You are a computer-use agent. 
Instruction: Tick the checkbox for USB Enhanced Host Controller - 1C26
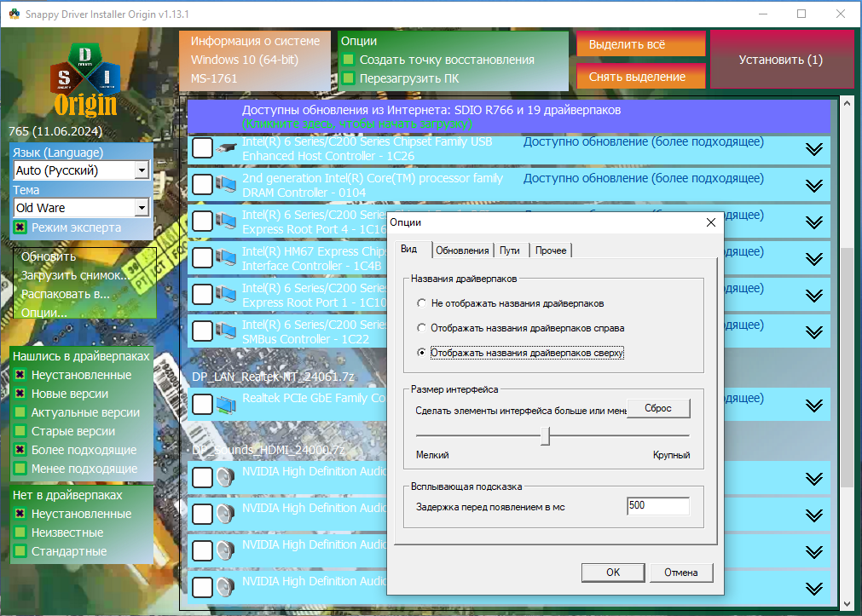202,148
